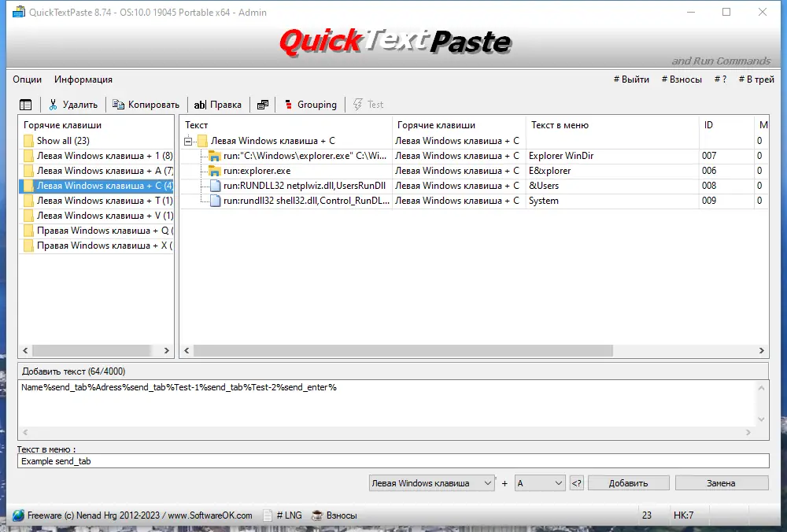
Task: Sort by Горячие клавиши column header in table
Action: 459,125
